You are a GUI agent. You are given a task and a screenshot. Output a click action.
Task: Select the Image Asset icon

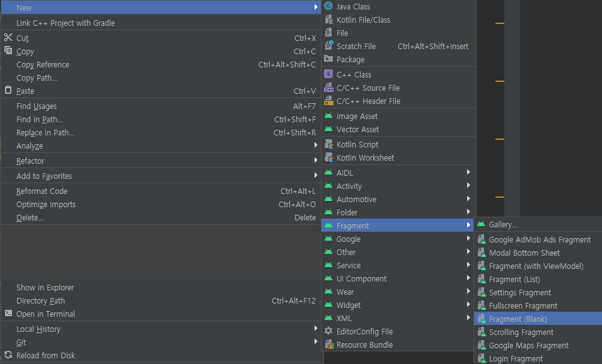click(328, 116)
